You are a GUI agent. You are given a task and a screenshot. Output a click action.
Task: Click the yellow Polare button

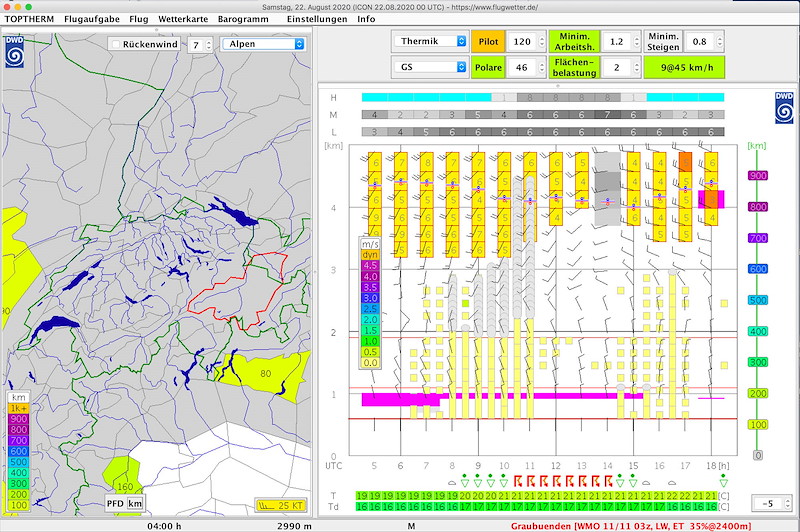tap(486, 67)
